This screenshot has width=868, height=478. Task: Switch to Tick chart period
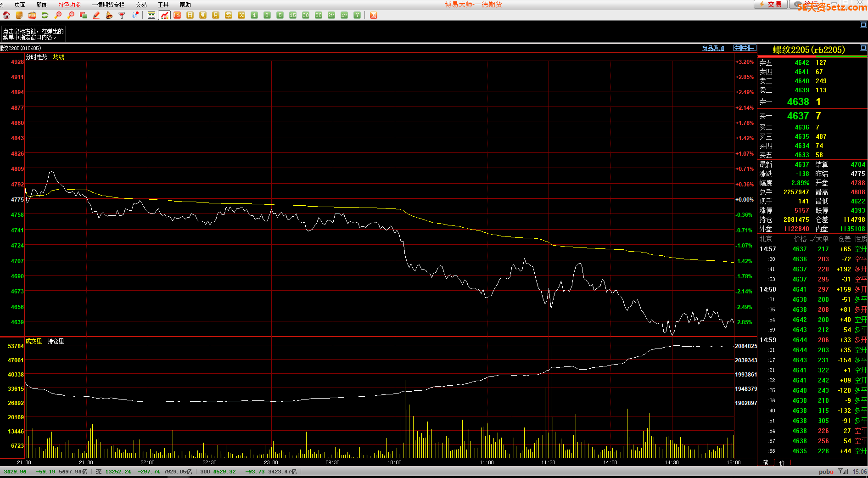tap(177, 15)
